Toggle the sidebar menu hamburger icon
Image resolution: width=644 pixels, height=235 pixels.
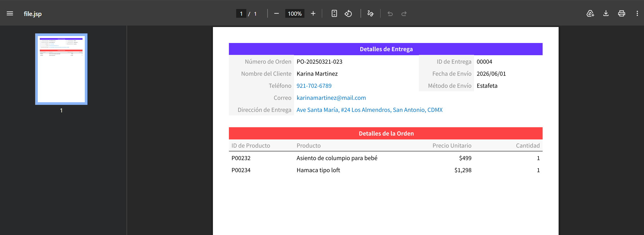click(x=10, y=14)
